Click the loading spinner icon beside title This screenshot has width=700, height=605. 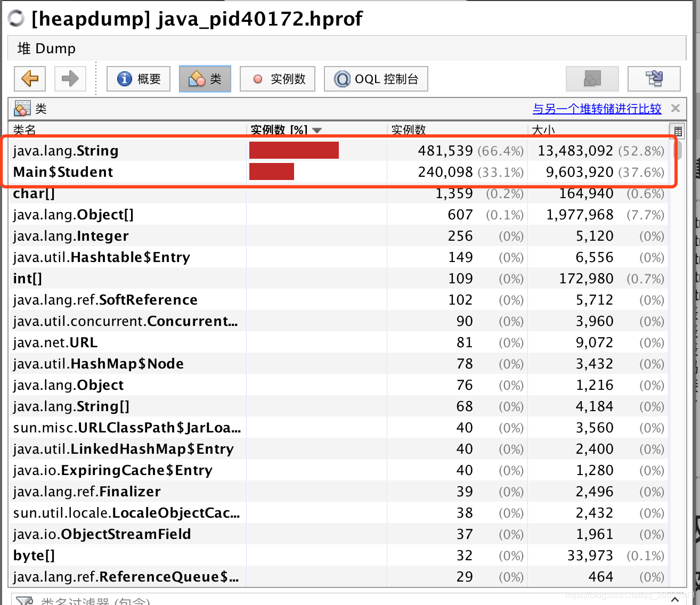pos(17,18)
